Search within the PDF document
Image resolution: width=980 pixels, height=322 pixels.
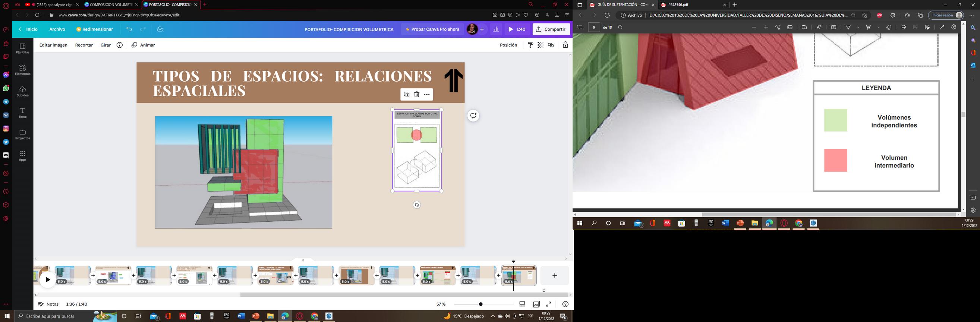point(620,27)
